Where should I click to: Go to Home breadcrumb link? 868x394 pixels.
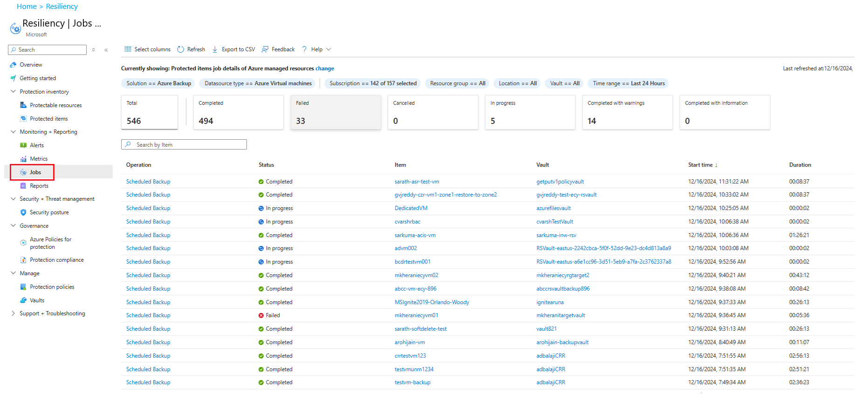coord(27,7)
